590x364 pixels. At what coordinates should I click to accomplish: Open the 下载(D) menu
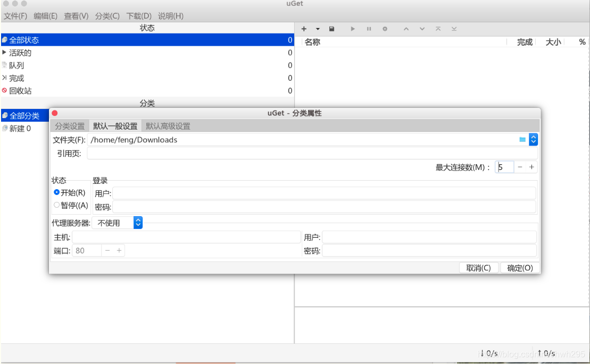[139, 16]
